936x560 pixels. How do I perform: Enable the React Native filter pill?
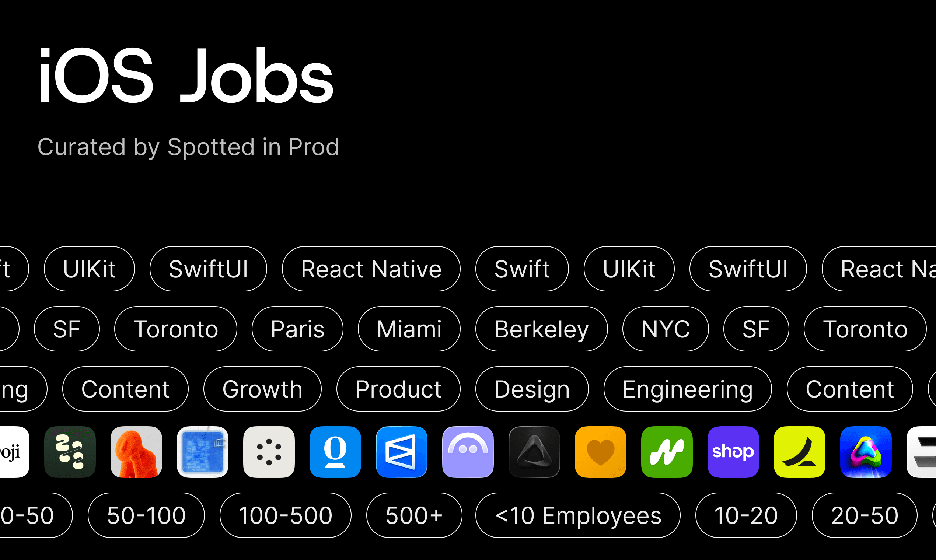click(371, 269)
